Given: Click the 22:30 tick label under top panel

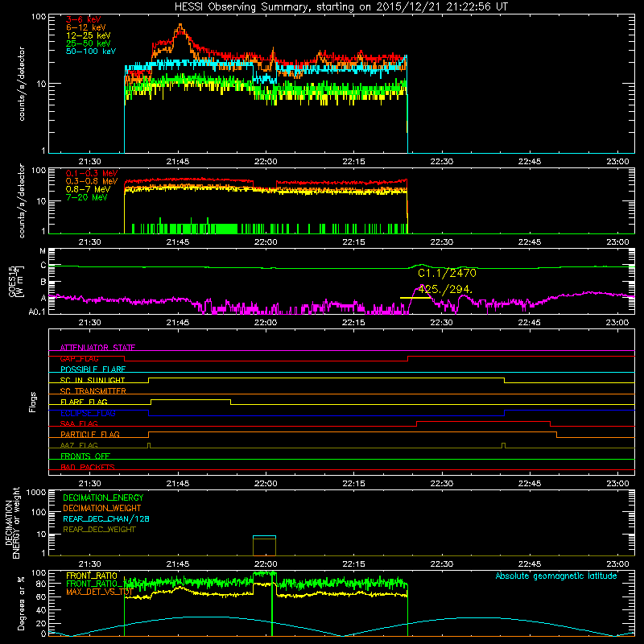Looking at the screenshot, I should click(441, 162).
